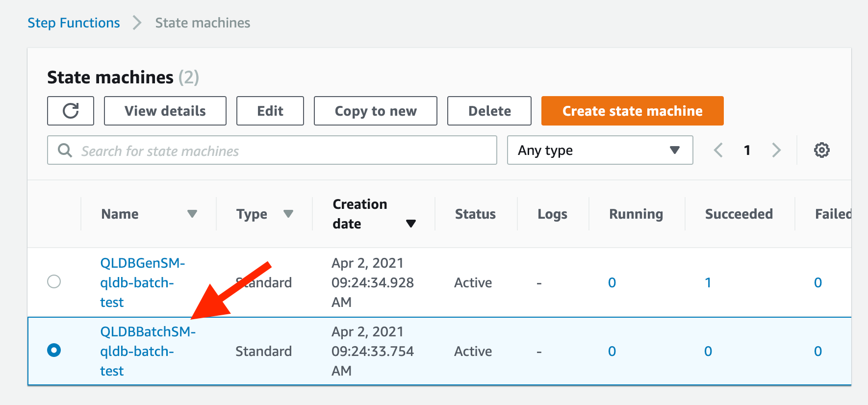The height and width of the screenshot is (405, 868).
Task: Select radio button for QLDBGenSM-qldb-batch-test
Action: (54, 281)
